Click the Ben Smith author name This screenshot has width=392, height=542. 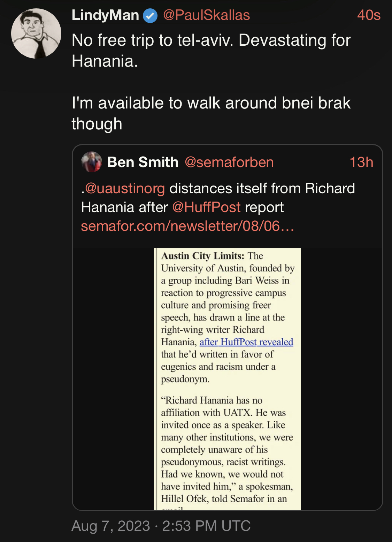pyautogui.click(x=143, y=162)
